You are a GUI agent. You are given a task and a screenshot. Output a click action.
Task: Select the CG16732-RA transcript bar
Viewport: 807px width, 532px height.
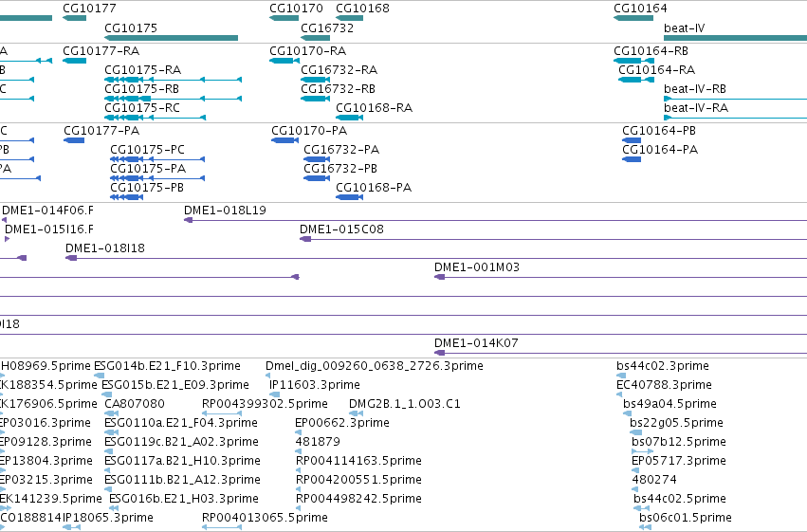pos(316,80)
